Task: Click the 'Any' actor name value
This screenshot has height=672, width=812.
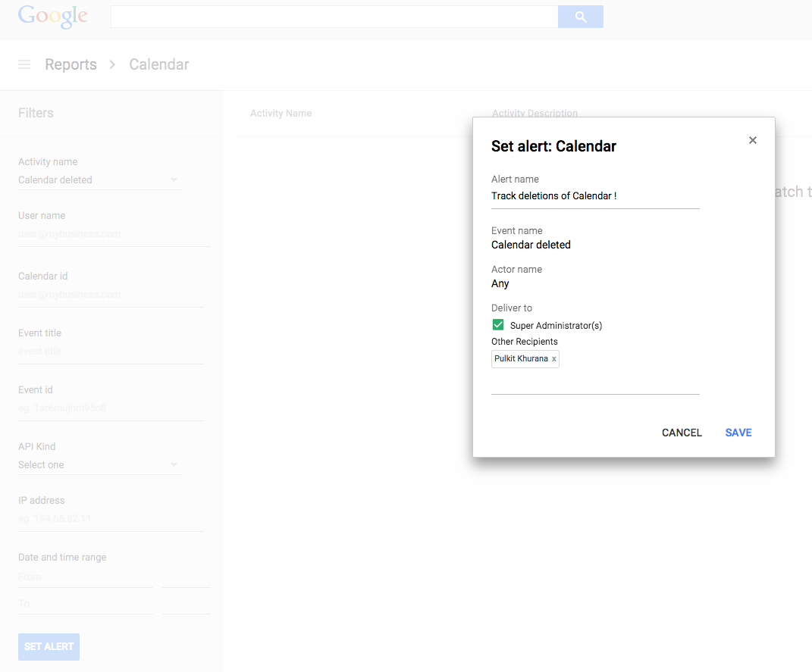Action: [x=500, y=283]
